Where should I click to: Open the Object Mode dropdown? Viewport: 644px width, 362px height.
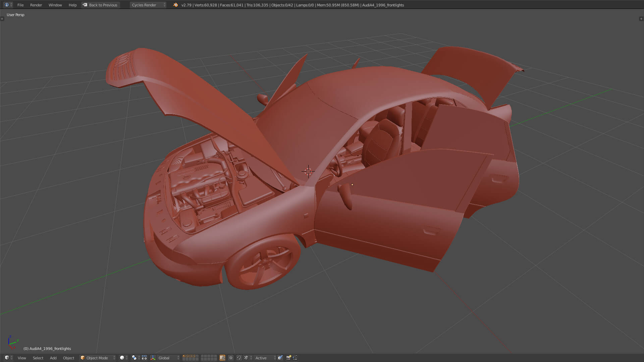98,358
